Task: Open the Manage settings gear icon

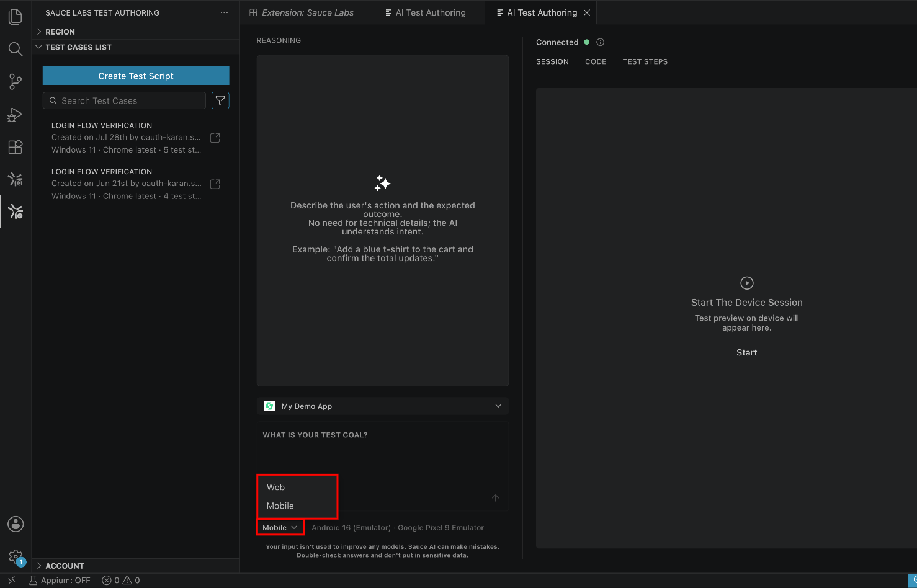Action: tap(16, 556)
